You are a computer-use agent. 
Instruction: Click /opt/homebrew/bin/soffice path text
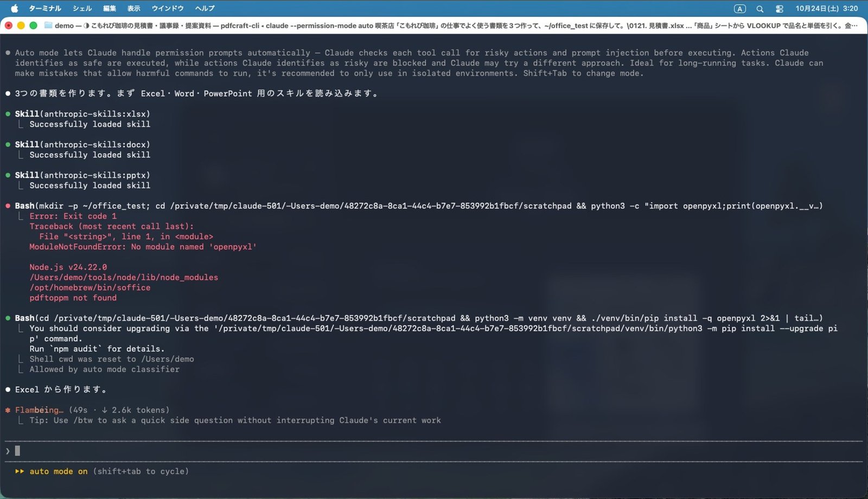(x=90, y=288)
